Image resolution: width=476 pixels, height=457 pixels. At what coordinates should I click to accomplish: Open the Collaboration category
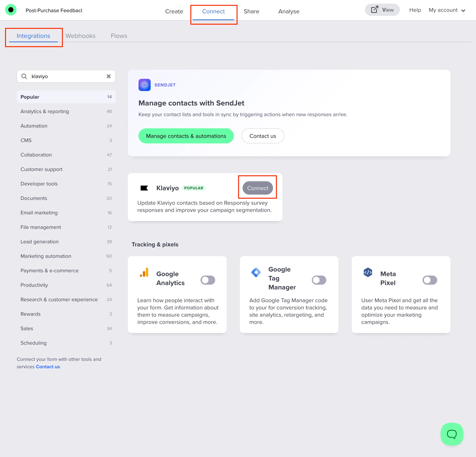[x=66, y=155]
